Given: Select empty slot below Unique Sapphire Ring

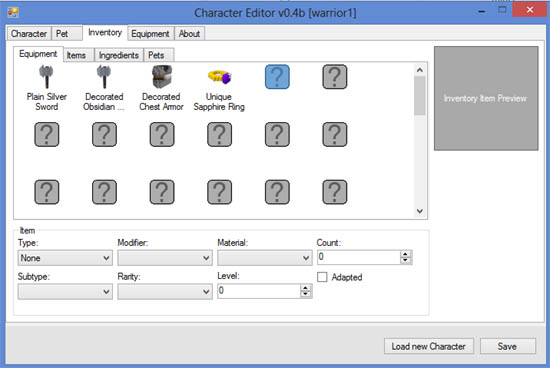Looking at the screenshot, I should coord(220,134).
